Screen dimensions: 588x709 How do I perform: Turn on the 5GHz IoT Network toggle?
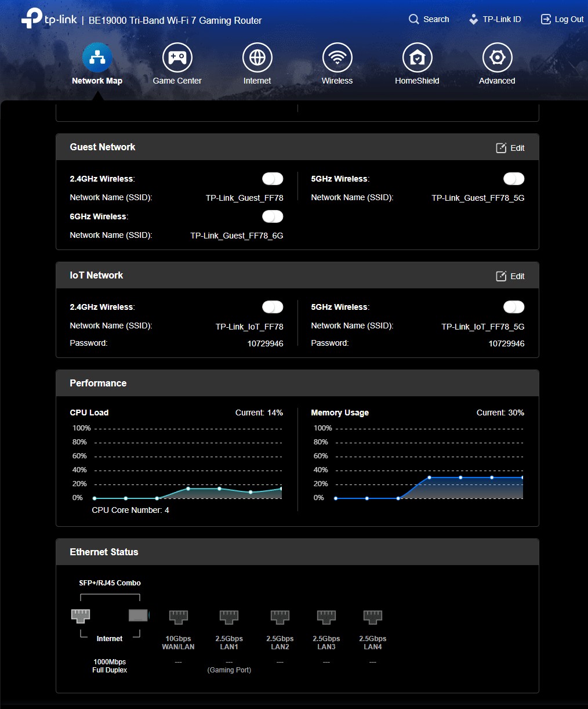point(514,307)
